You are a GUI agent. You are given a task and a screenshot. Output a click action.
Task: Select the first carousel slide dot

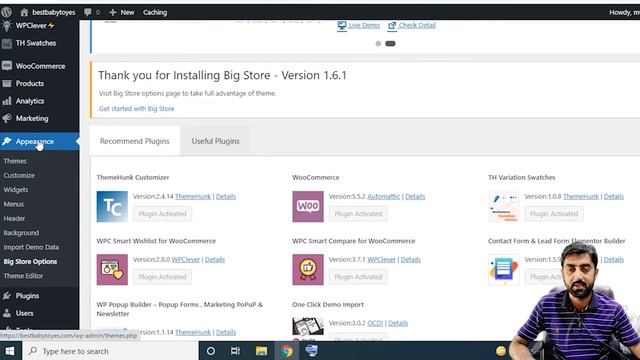tap(378, 43)
